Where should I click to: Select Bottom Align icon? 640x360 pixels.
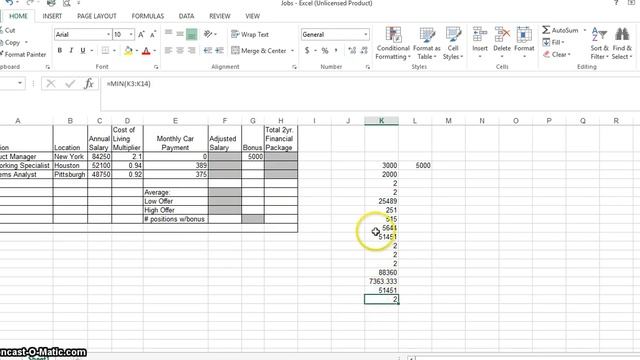pyautogui.click(x=191, y=34)
